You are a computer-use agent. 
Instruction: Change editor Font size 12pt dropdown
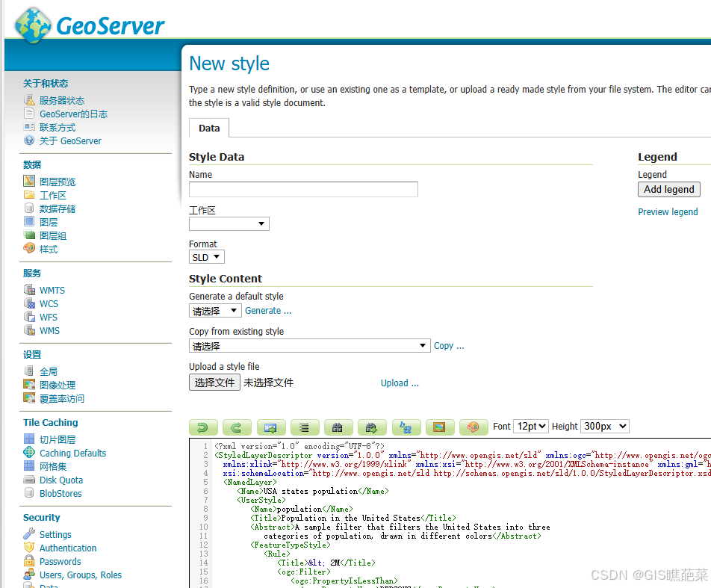click(531, 426)
